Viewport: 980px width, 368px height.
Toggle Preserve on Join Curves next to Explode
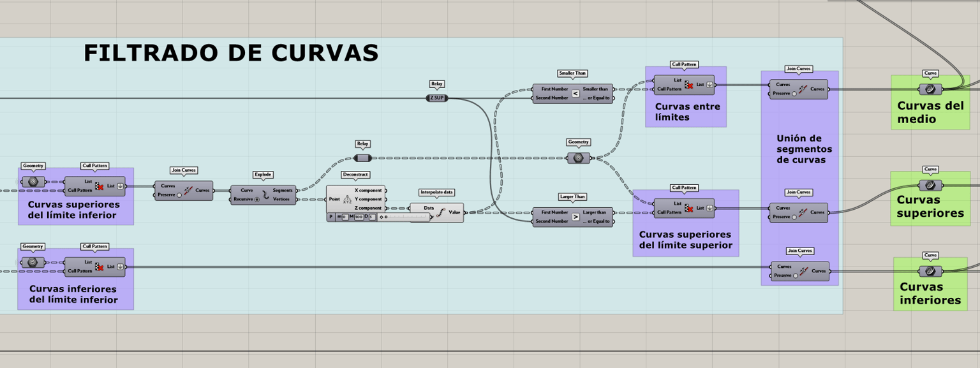(179, 195)
